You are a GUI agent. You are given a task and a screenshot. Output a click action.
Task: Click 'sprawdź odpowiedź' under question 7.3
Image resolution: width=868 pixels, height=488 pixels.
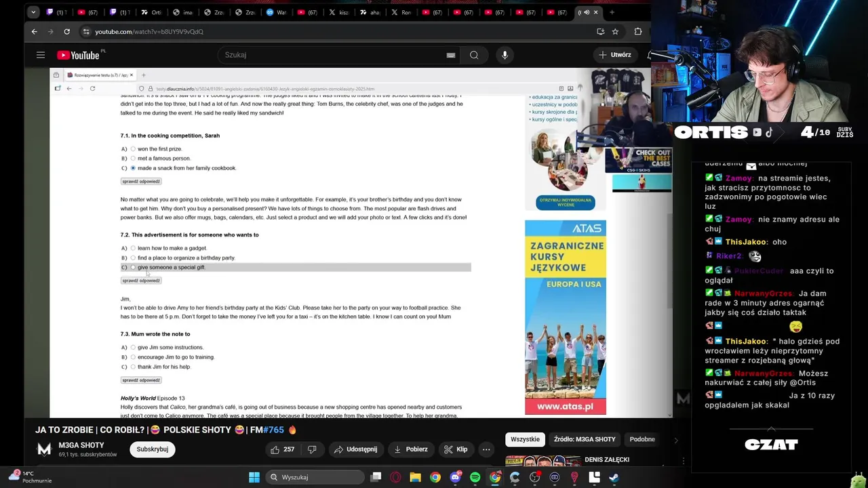[x=141, y=380]
